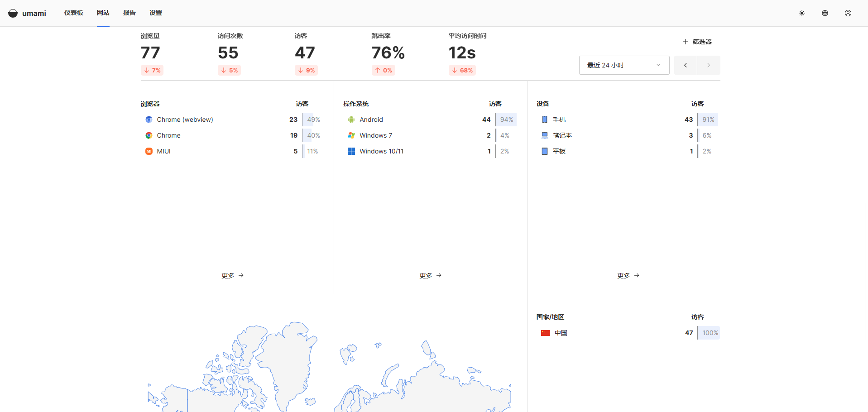Open the 仪表板 tab
Image resolution: width=868 pixels, height=412 pixels.
[73, 13]
